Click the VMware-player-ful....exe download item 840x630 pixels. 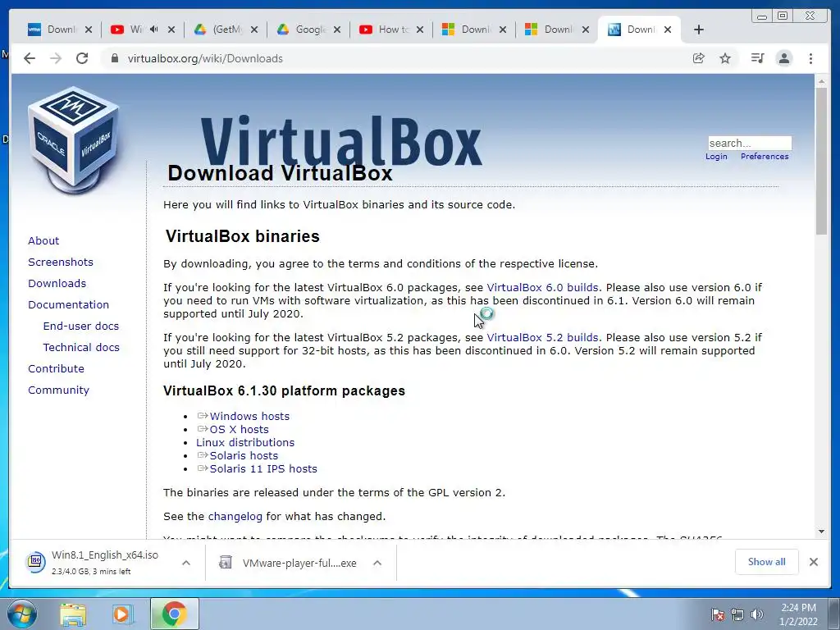coord(299,563)
